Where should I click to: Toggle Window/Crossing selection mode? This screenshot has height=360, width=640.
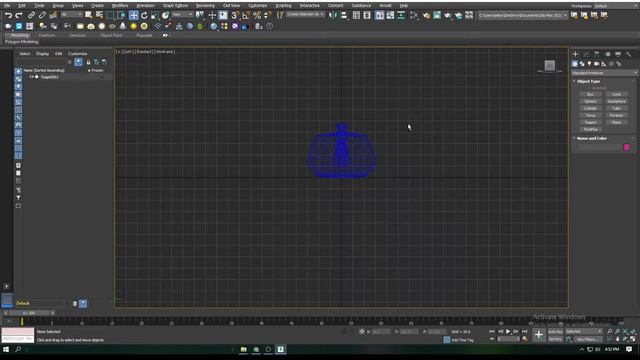(x=121, y=16)
